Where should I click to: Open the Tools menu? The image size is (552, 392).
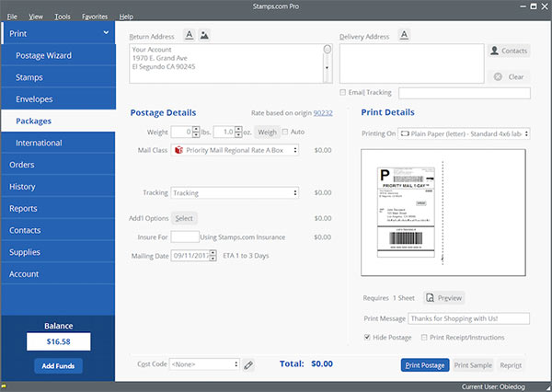(63, 17)
